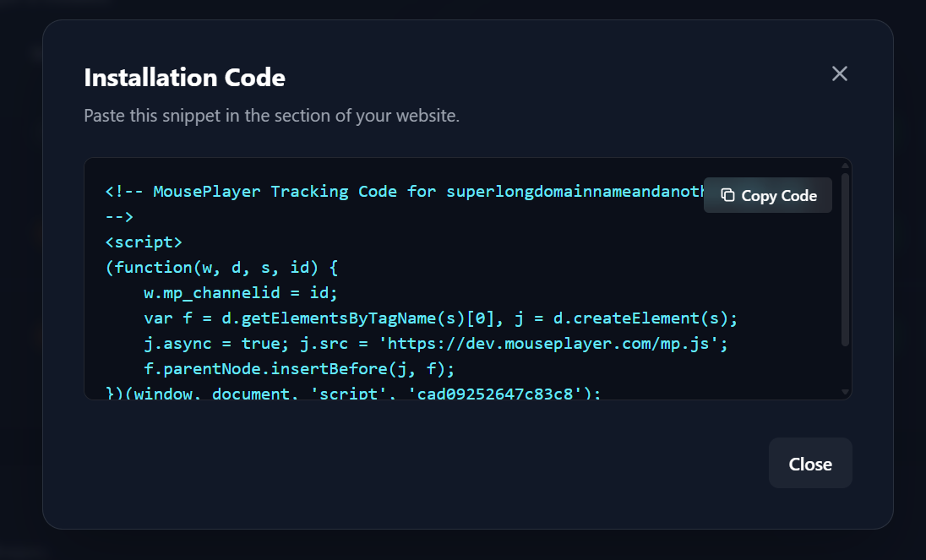Screen dimensions: 926x560
Task: Click the 'Installation Code' heading
Action: click(x=184, y=78)
